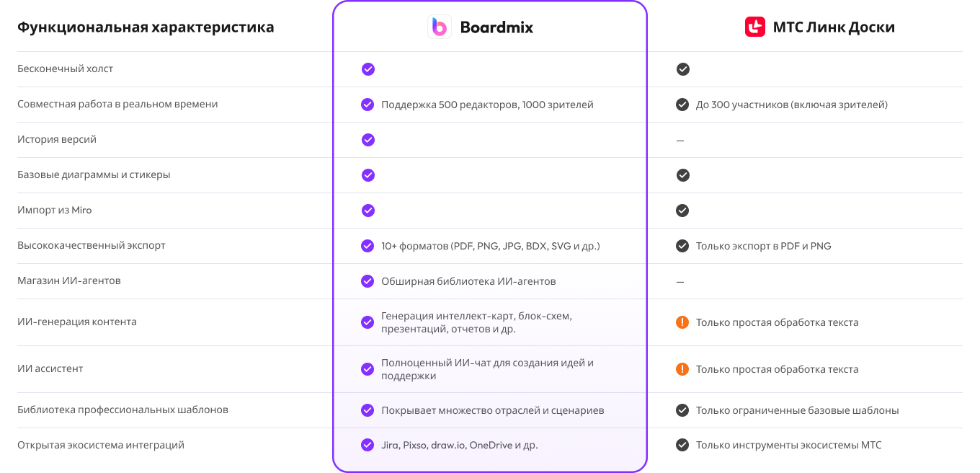980x473 pixels.
Task: Click the MTS Link red logo icon
Action: click(x=754, y=27)
